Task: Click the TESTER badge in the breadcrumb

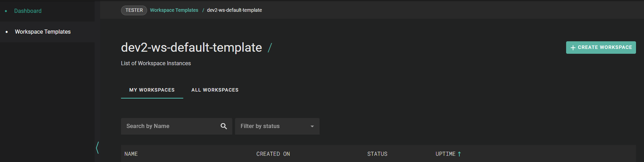Action: click(134, 10)
